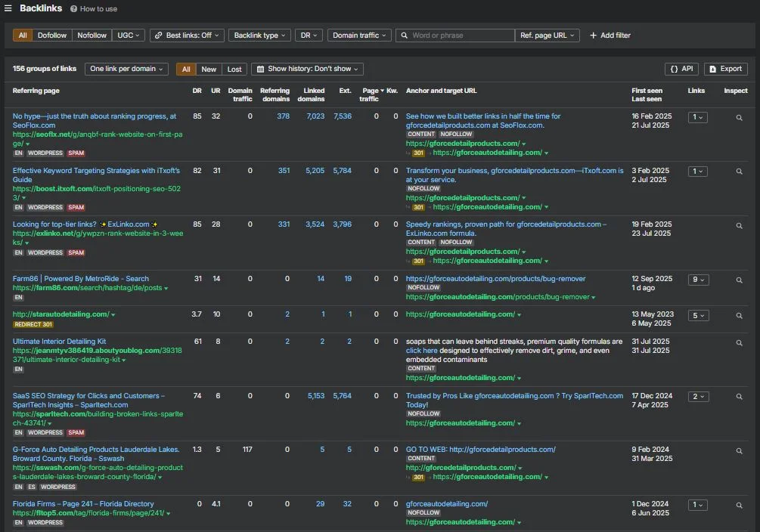Click the link icon in Best links filter
The height and width of the screenshot is (532, 760).
[x=159, y=36]
